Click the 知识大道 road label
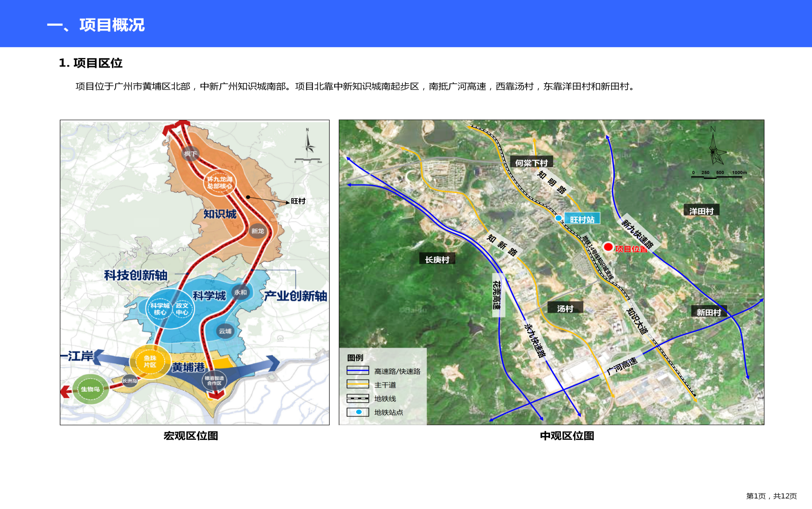This screenshot has height=509, width=812. pyautogui.click(x=637, y=321)
